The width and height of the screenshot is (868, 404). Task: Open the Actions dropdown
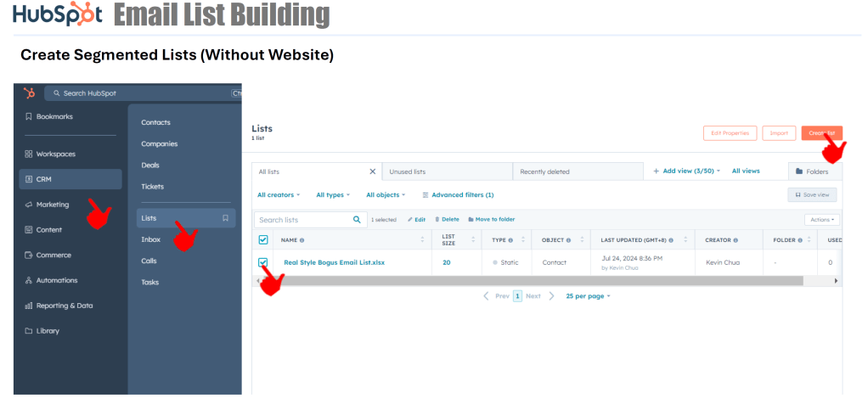click(822, 220)
